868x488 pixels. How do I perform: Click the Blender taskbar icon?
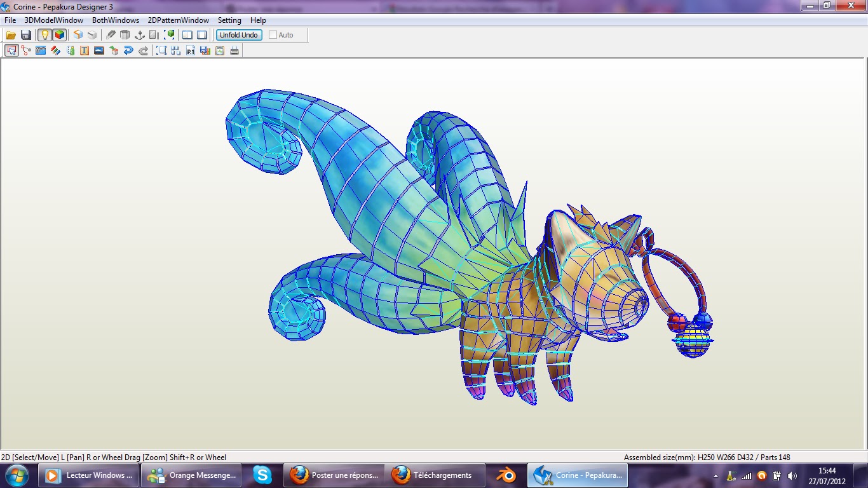click(506, 475)
